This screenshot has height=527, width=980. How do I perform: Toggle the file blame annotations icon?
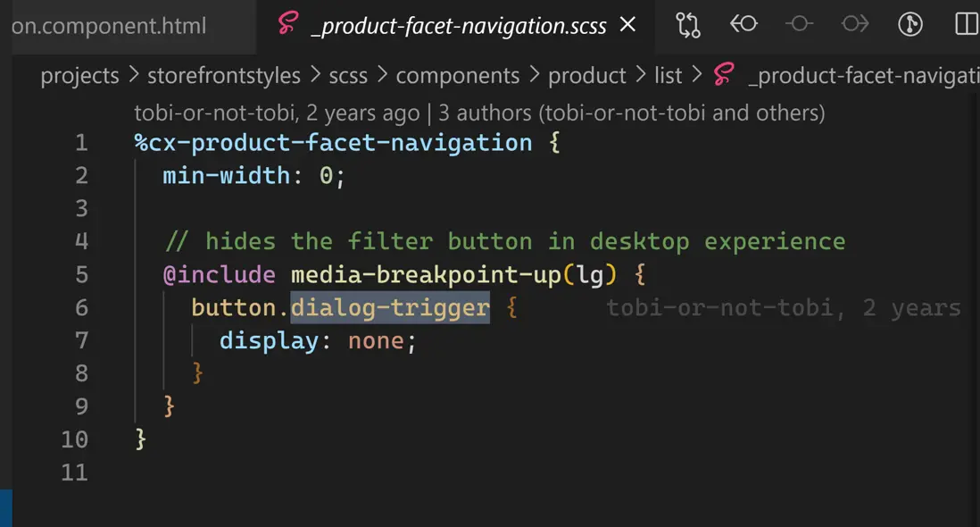click(910, 24)
